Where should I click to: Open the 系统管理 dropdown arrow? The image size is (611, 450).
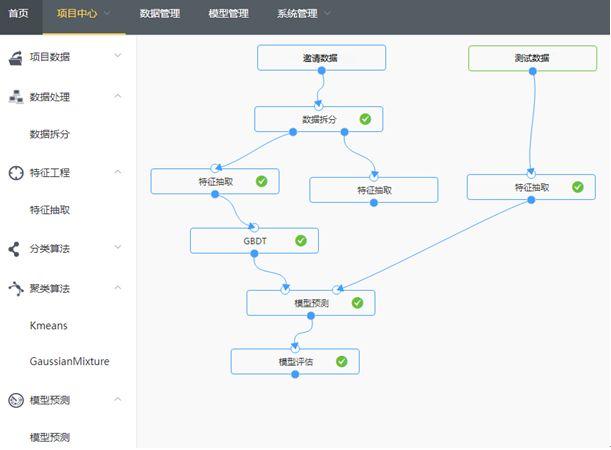[x=327, y=13]
